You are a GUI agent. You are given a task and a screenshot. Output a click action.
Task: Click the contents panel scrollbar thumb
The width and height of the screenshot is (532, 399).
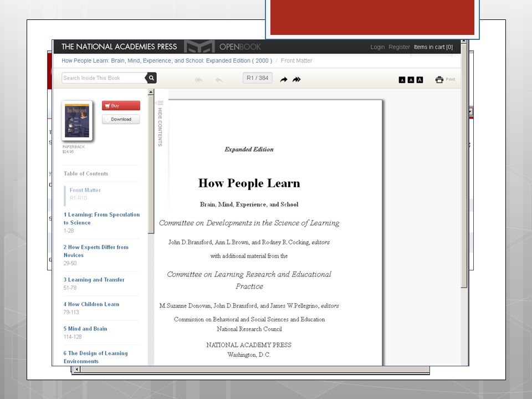tap(151, 164)
